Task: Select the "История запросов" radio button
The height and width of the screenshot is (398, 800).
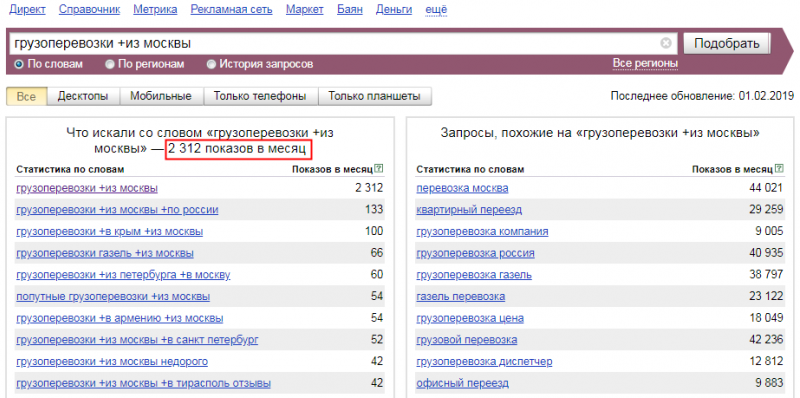Action: pos(211,64)
